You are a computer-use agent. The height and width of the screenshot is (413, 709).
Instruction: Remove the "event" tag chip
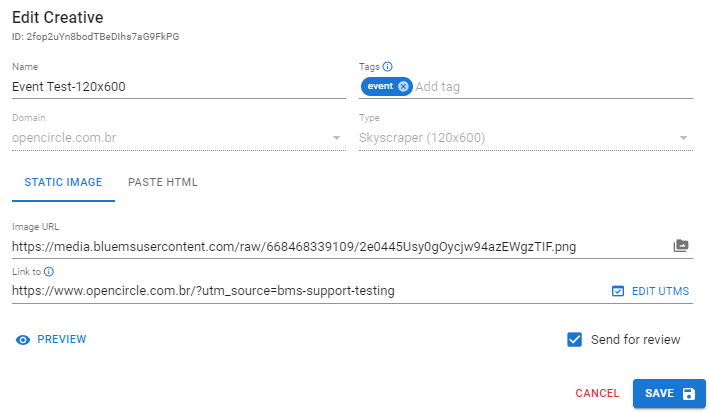(403, 86)
